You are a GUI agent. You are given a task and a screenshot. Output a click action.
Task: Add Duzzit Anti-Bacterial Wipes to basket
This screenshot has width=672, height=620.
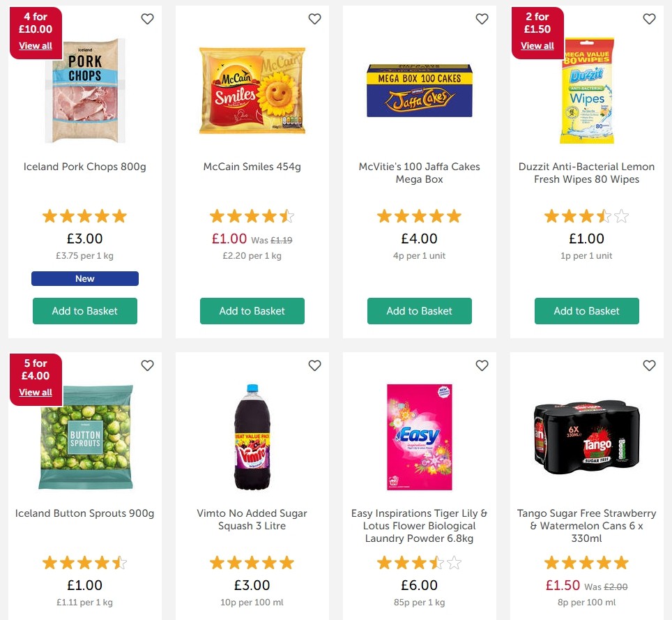pyautogui.click(x=586, y=311)
